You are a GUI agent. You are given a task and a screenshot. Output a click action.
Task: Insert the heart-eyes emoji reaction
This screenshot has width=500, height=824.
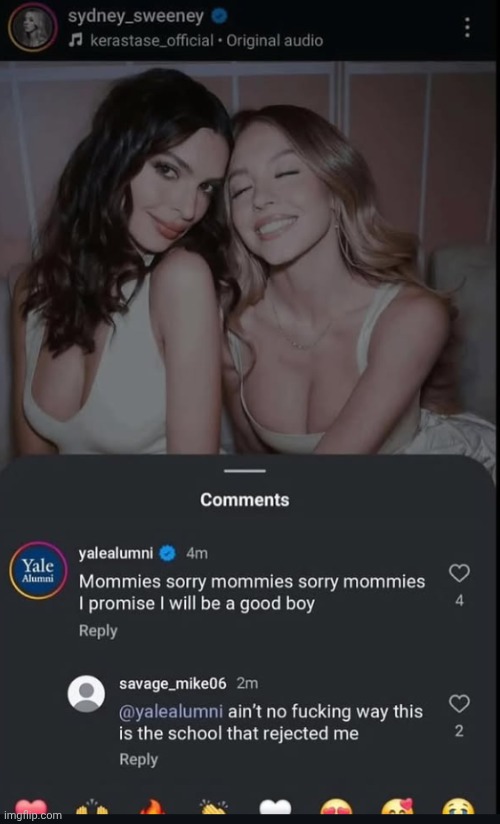pos(336,808)
